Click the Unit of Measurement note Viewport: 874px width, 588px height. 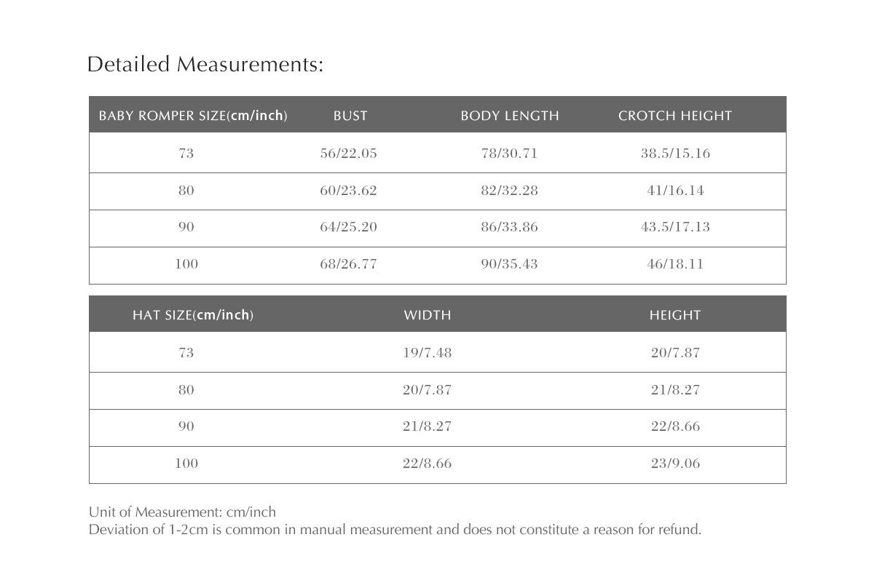[x=182, y=512]
